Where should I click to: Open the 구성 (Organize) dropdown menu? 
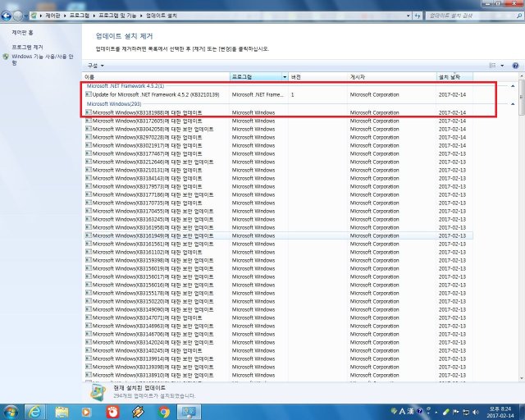[96, 66]
